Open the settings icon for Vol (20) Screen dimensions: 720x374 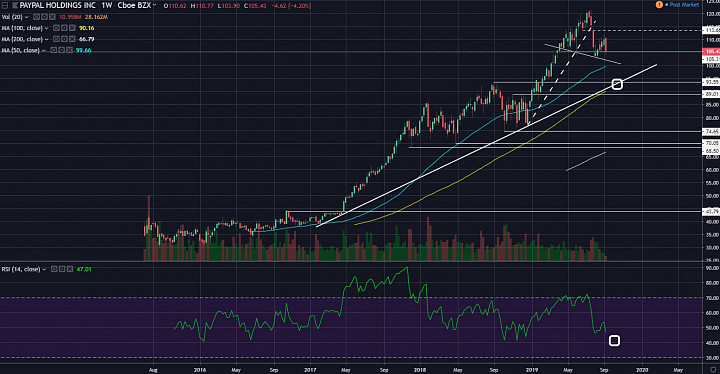tap(44, 17)
